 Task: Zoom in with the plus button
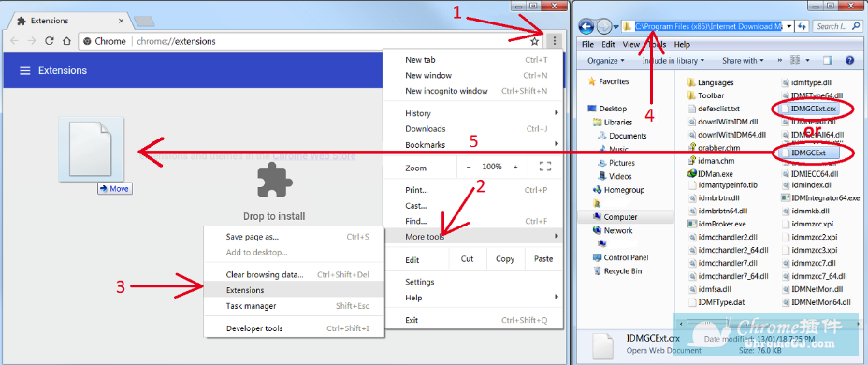pos(515,167)
